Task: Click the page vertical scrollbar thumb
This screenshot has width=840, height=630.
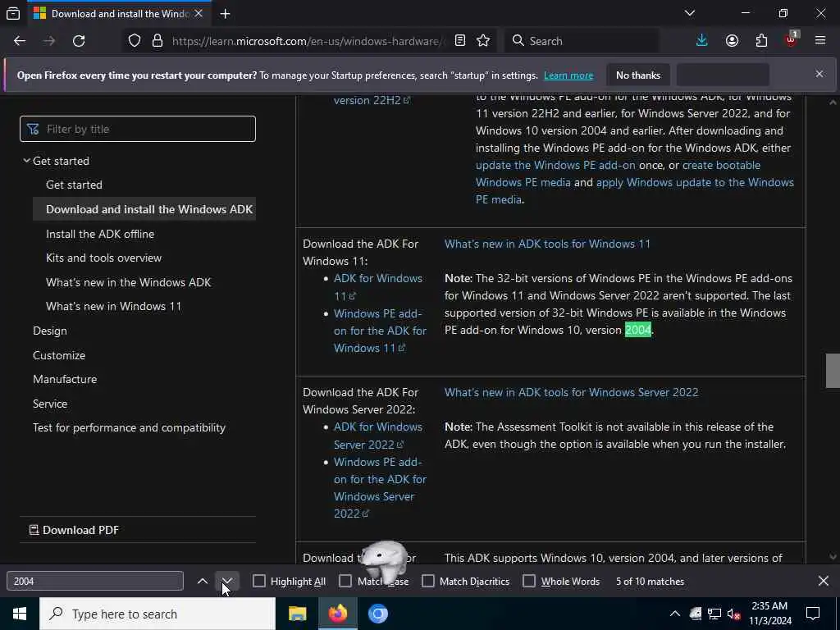Action: tap(832, 370)
